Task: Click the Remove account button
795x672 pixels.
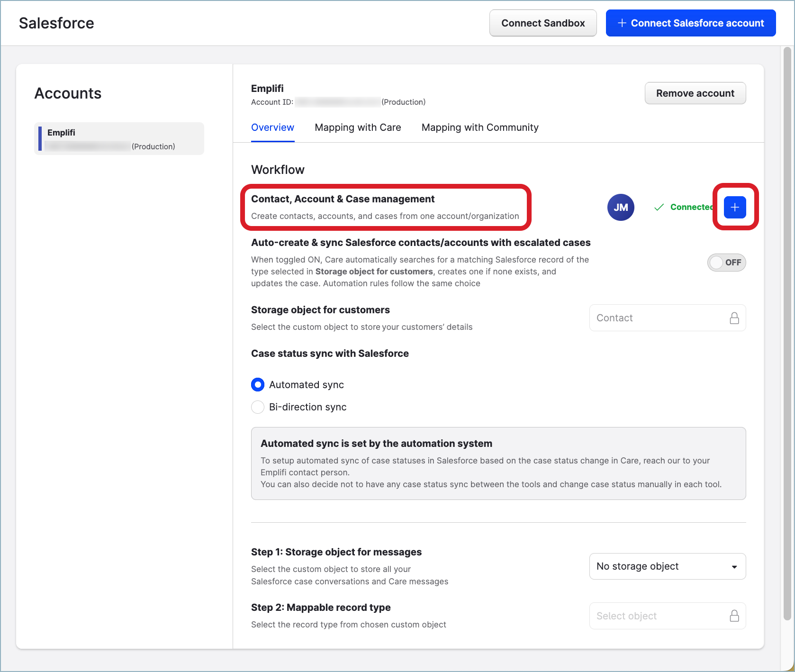Action: [x=695, y=93]
